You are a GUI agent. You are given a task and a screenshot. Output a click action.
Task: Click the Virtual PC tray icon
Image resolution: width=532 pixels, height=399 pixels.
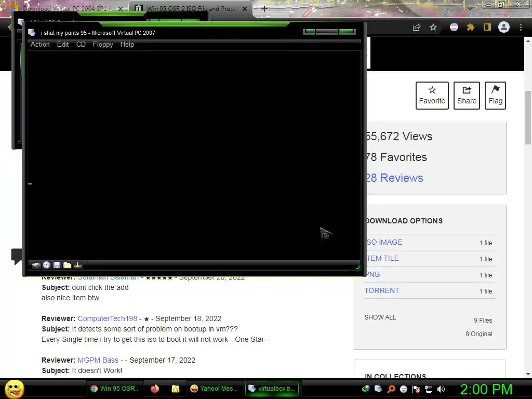tap(378, 389)
